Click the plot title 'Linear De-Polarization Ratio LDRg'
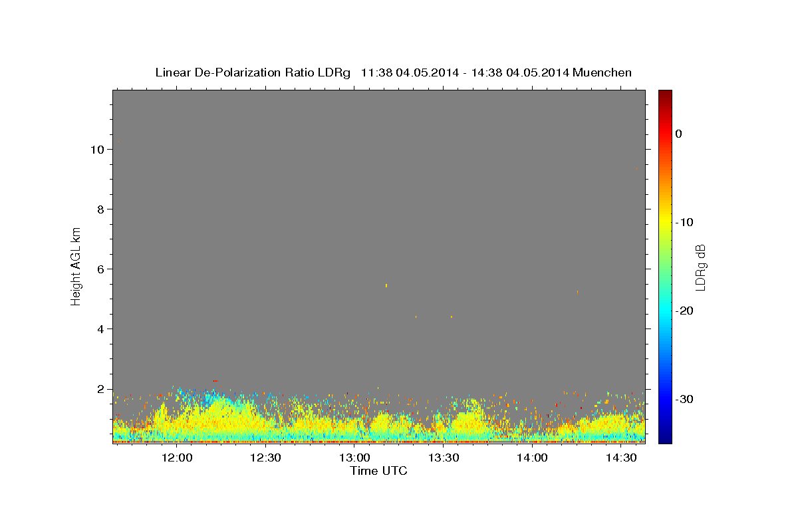Image resolution: width=798 pixels, height=532 pixels. pos(253,72)
